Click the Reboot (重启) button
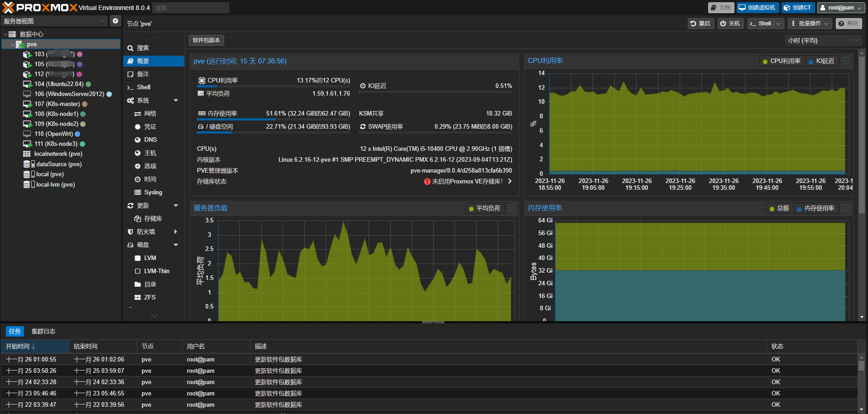Screen dimensions: 868x414 point(700,24)
